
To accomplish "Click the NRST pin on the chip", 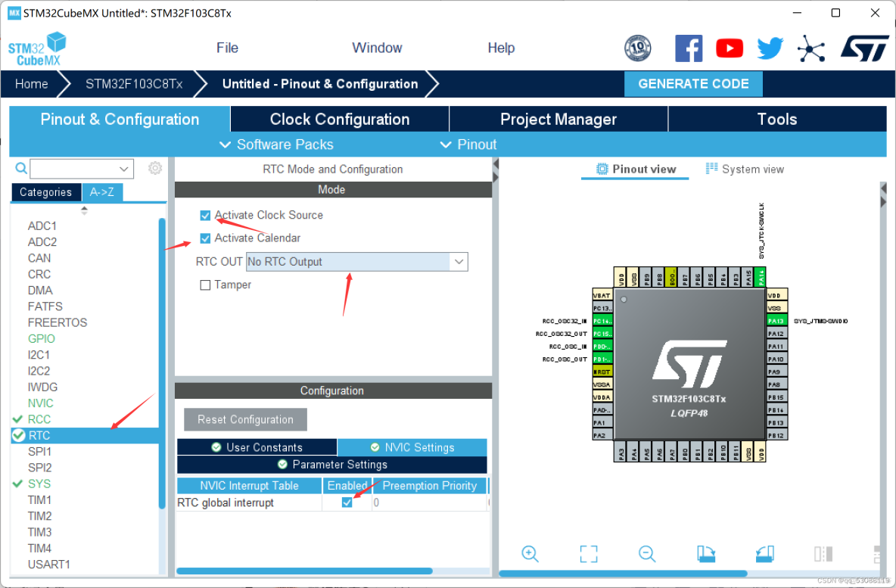I will pos(602,372).
